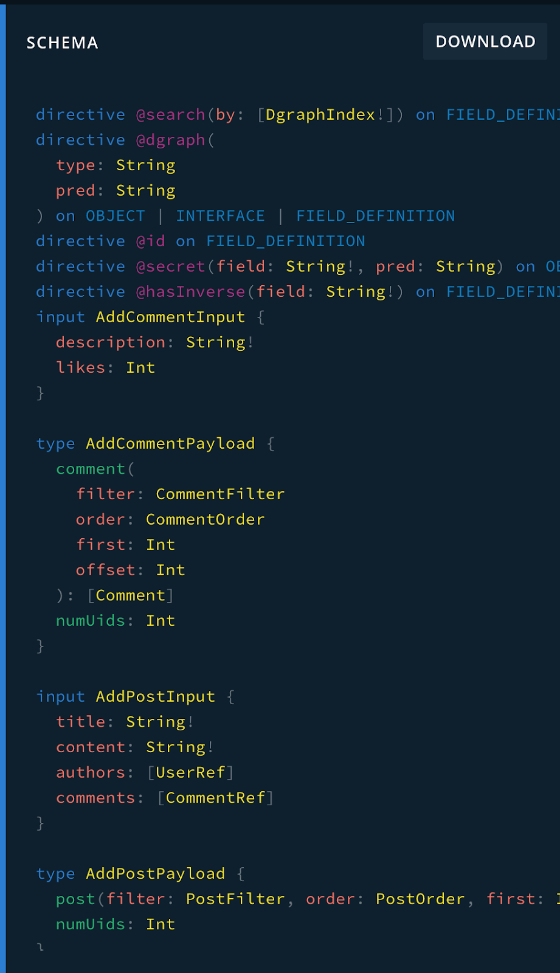
Task: Select the AddPostInput input name
Action: (x=155, y=696)
